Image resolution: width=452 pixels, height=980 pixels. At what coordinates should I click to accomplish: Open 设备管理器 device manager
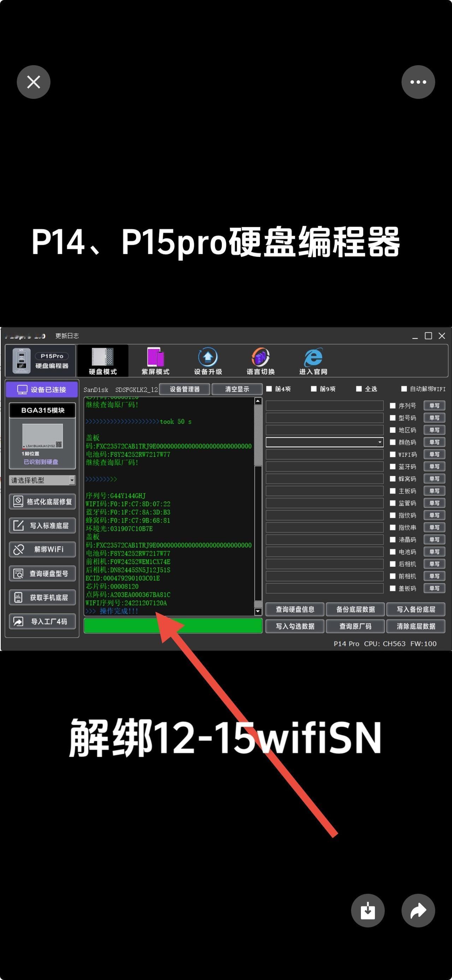(x=184, y=389)
